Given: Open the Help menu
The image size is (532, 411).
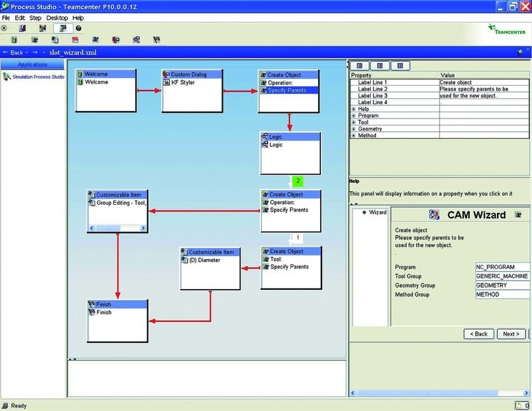Looking at the screenshot, I should 78,18.
